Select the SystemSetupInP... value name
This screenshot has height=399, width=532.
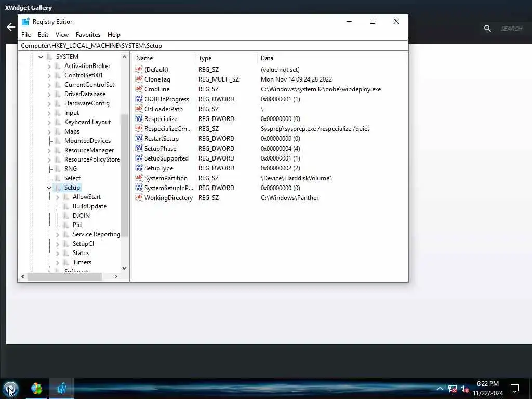pos(169,188)
